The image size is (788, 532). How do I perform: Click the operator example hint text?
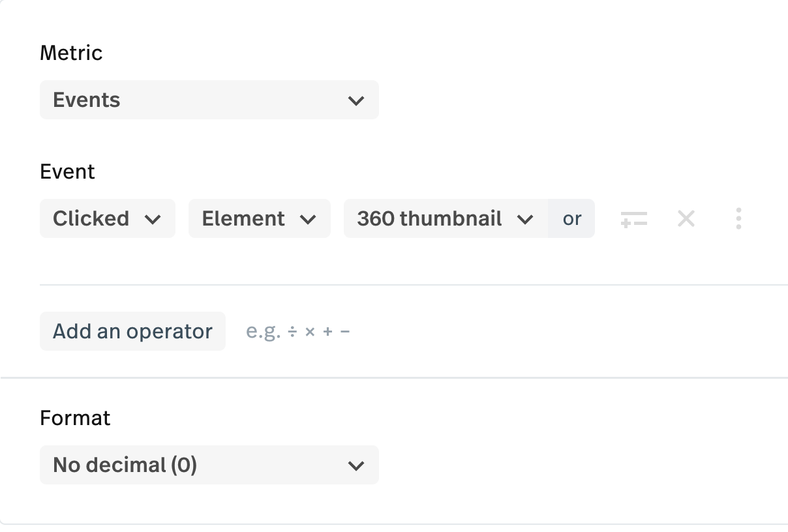pos(298,331)
